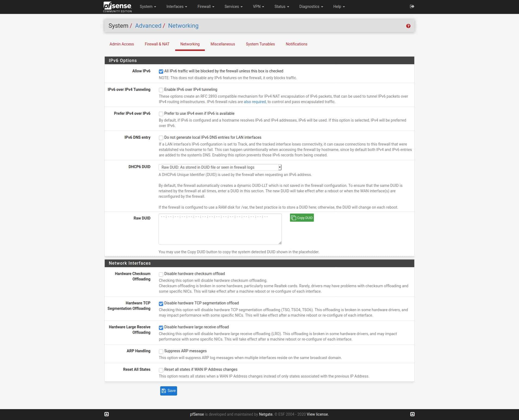Open the Firewall menu
The width and height of the screenshot is (519, 420).
206,7
